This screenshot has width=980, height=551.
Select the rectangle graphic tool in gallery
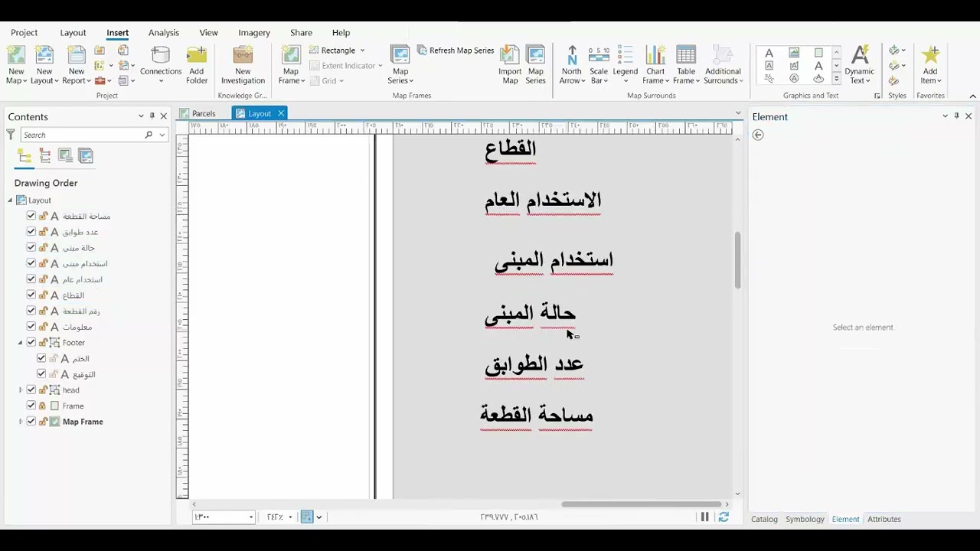(818, 53)
